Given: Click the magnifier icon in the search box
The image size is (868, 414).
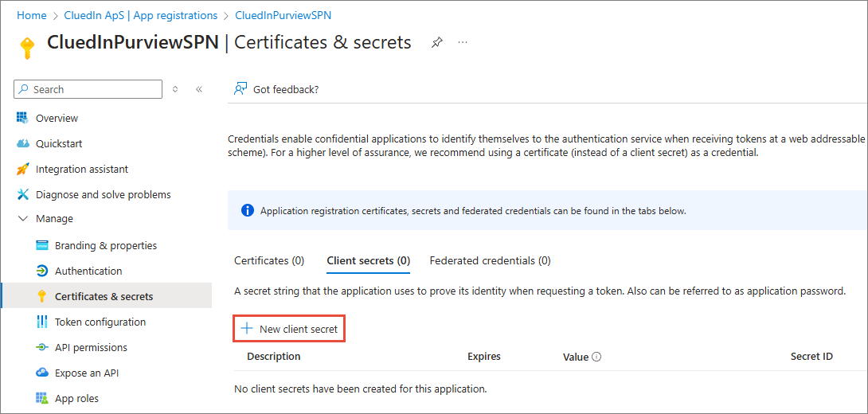Looking at the screenshot, I should [x=24, y=89].
